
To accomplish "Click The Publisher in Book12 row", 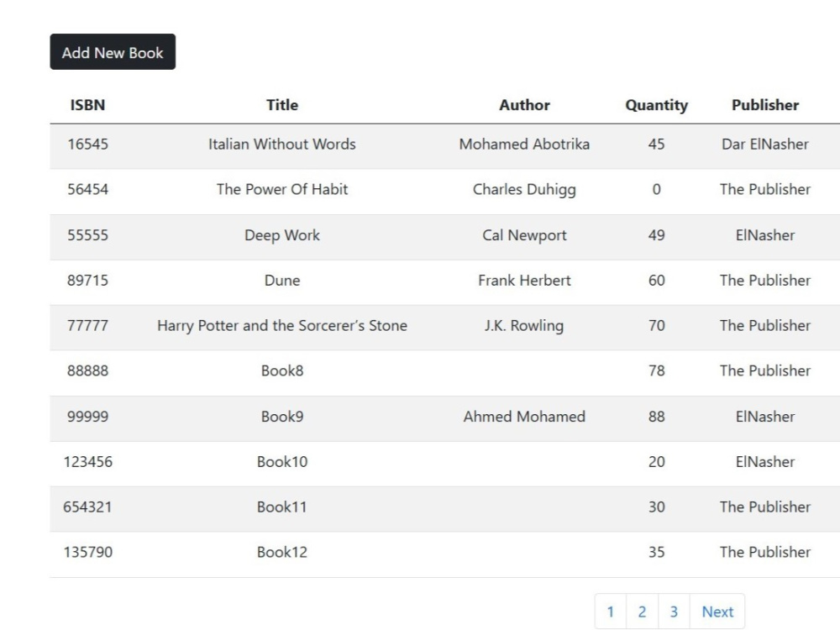I will coord(765,552).
